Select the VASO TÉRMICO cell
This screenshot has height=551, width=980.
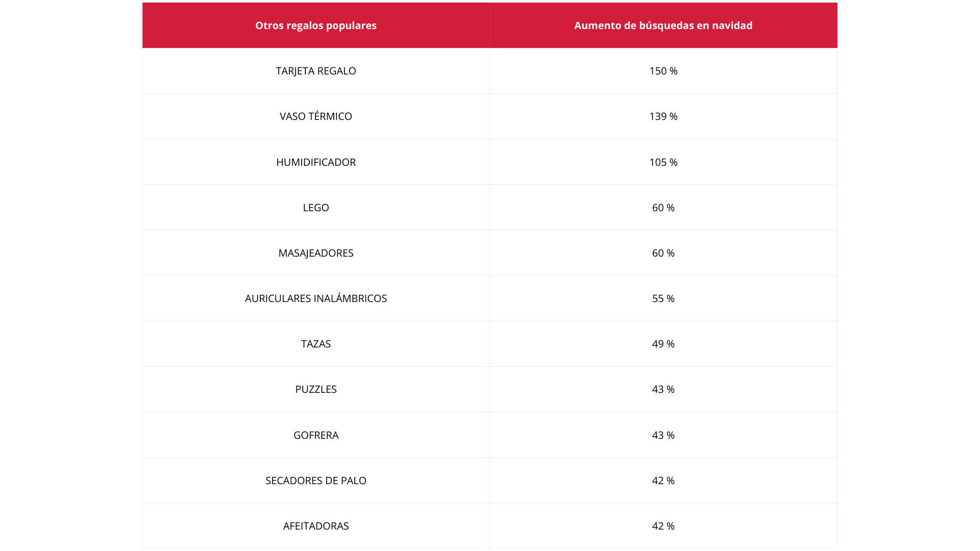316,116
